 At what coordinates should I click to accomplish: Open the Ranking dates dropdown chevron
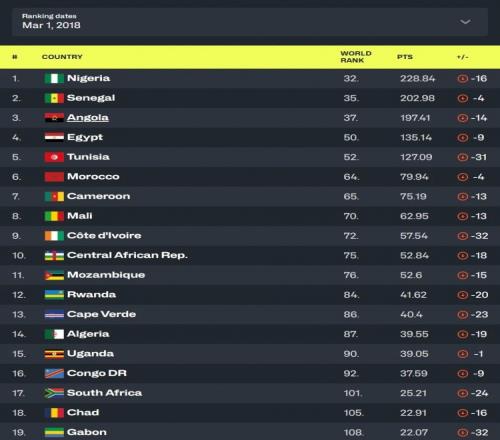tap(465, 22)
